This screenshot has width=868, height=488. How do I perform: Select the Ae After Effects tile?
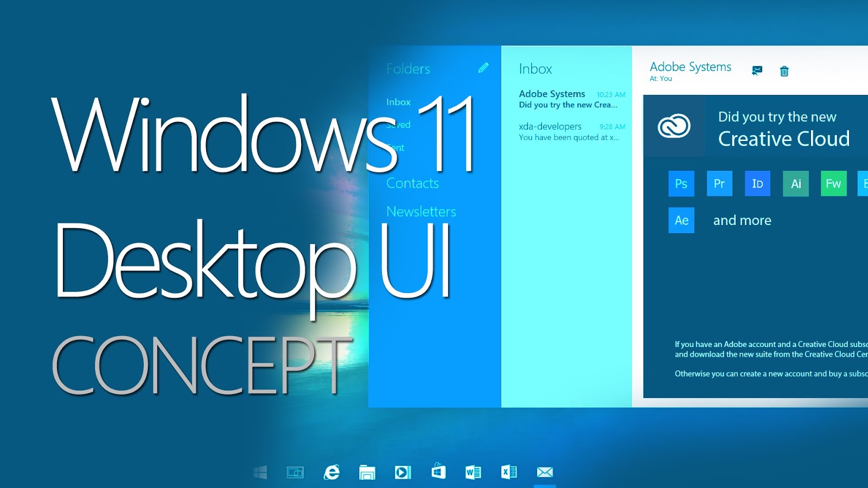pos(681,220)
